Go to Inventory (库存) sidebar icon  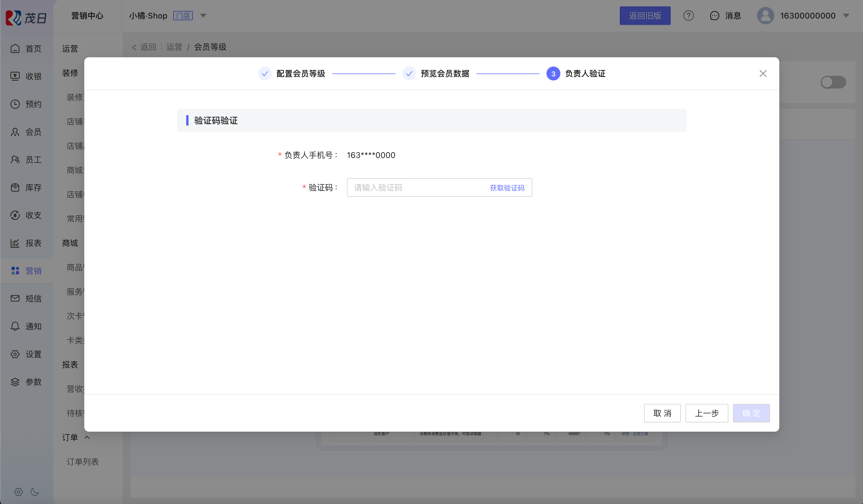click(15, 187)
